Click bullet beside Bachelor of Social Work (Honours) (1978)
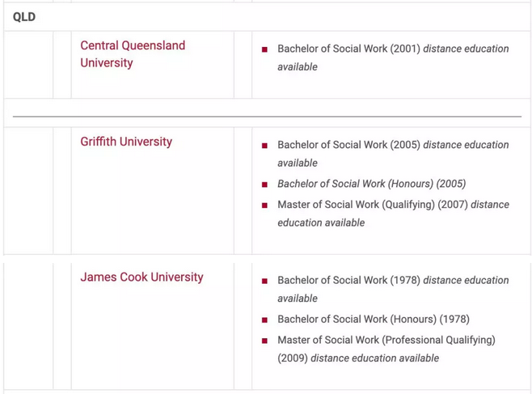532x394 pixels. tap(264, 320)
